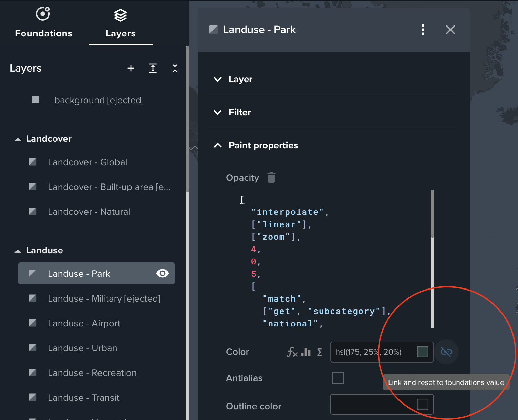Click the Outline color input field
Viewport: 518px width, 420px height.
click(372, 404)
